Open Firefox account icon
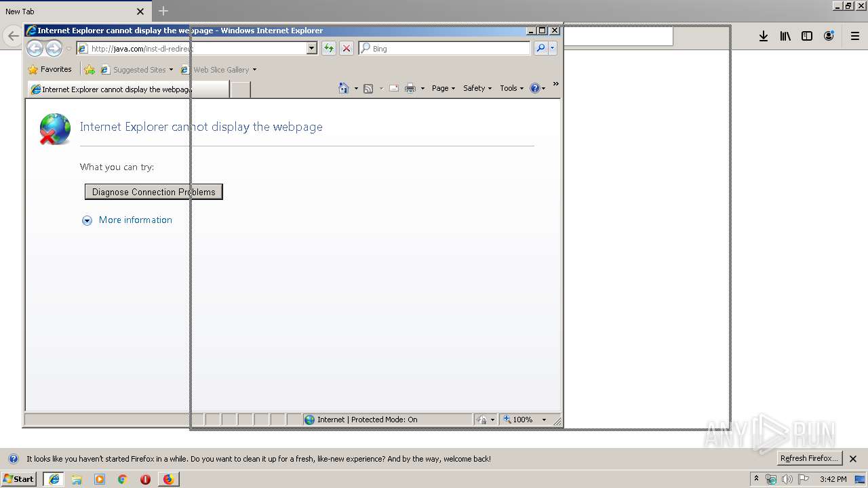Screen dimensions: 868x488 point(829,36)
